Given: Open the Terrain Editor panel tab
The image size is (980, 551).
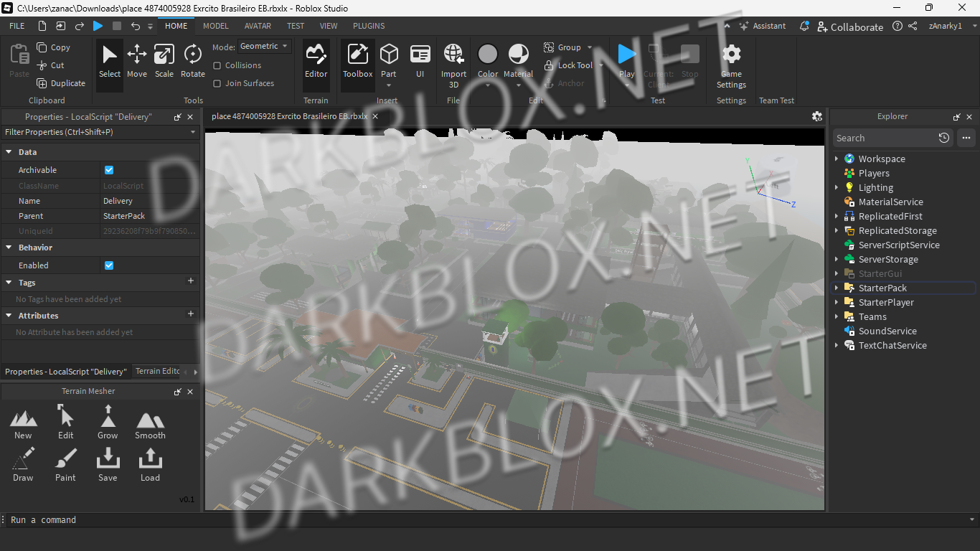Looking at the screenshot, I should click(157, 371).
